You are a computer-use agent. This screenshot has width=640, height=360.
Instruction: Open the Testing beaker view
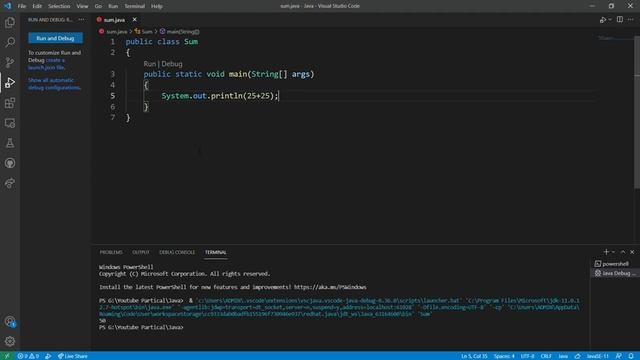[x=10, y=143]
